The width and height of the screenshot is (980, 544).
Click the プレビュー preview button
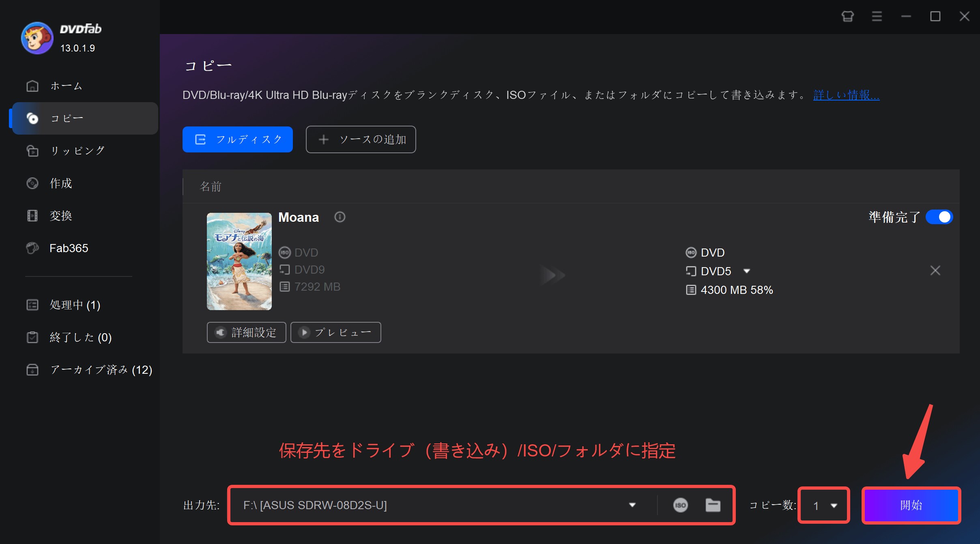[335, 332]
